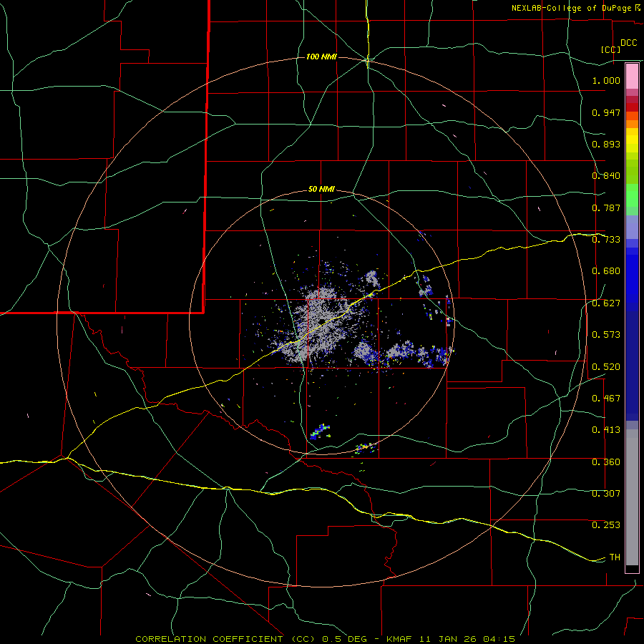Select the 0.947 scale value
This screenshot has height=644, width=644.
coord(606,112)
